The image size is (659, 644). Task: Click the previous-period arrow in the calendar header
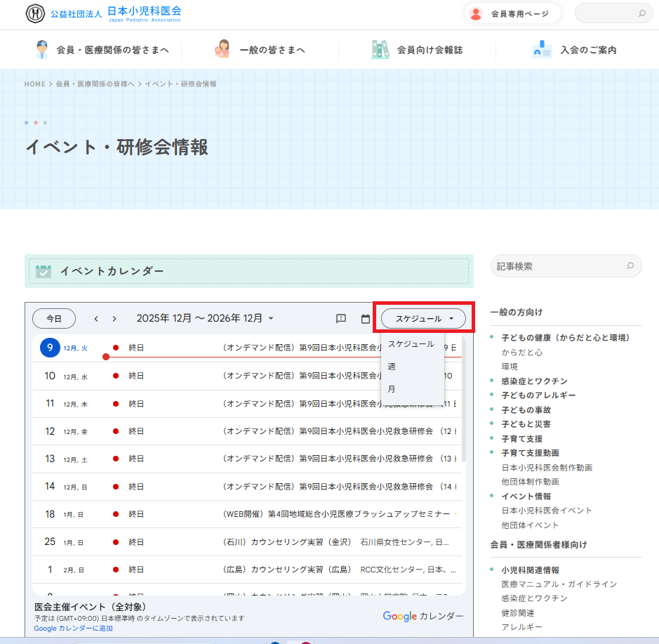point(95,318)
